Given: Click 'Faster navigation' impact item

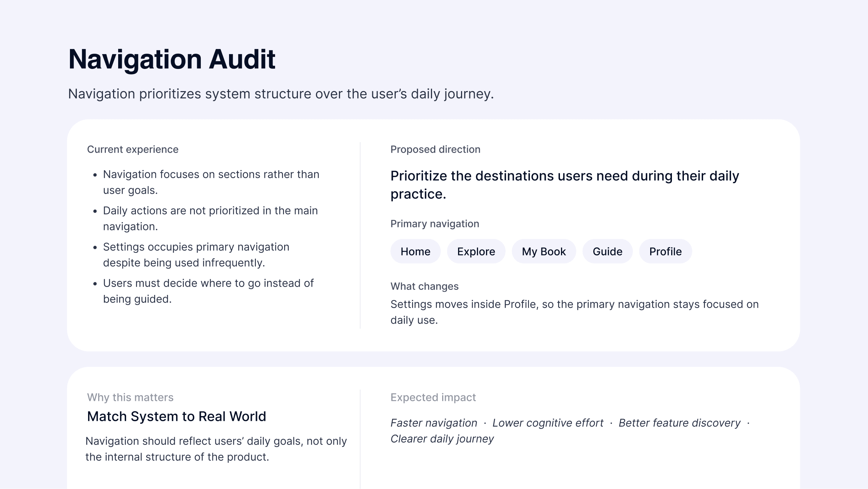Looking at the screenshot, I should (x=434, y=423).
